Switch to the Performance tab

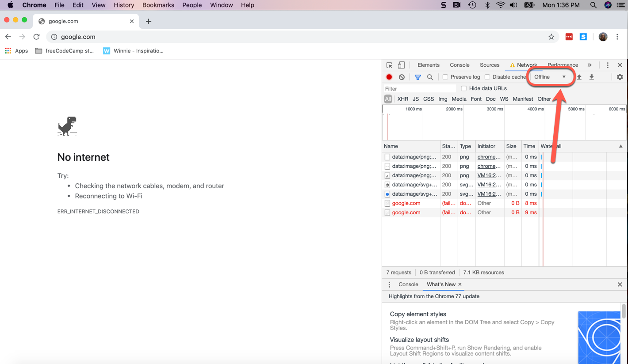[563, 65]
